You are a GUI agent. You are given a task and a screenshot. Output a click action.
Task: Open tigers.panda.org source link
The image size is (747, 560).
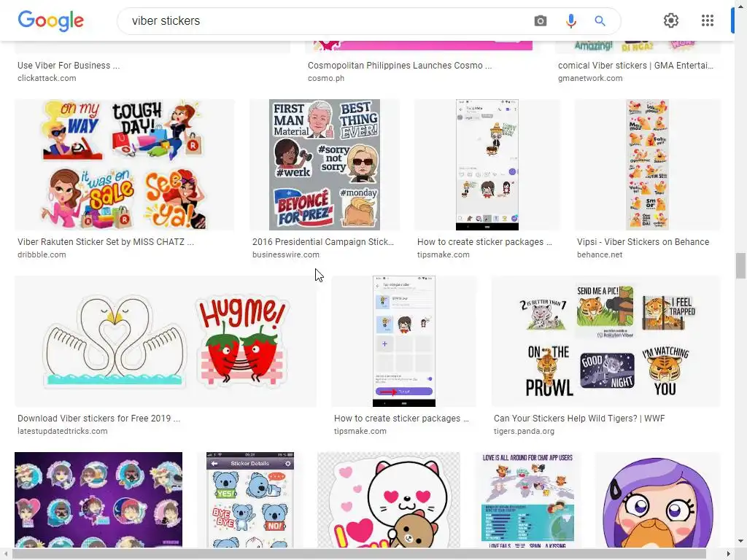524,432
